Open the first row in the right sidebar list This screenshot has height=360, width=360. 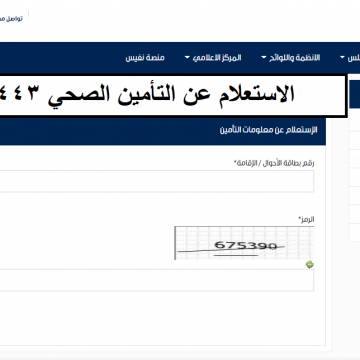tap(355, 121)
